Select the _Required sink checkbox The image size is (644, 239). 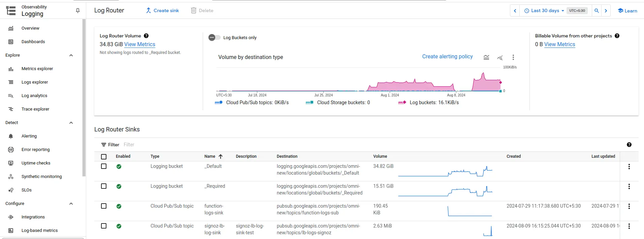(x=104, y=186)
